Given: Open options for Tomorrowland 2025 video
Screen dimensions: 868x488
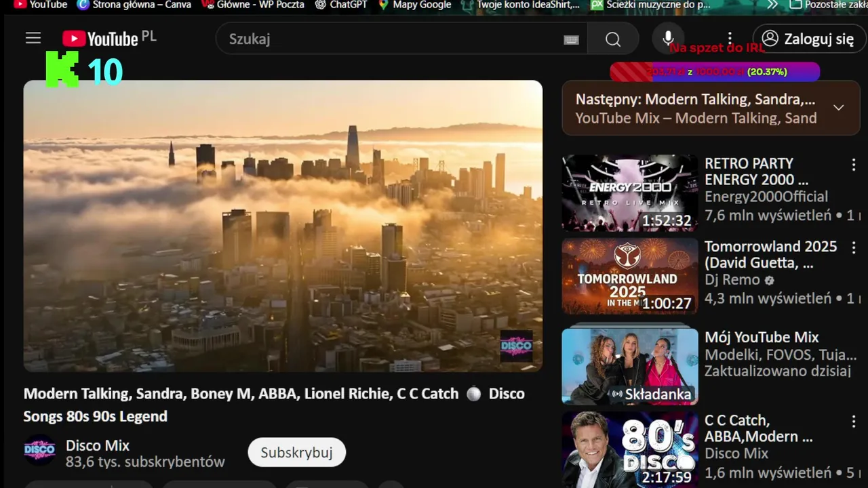Looking at the screenshot, I should point(853,248).
